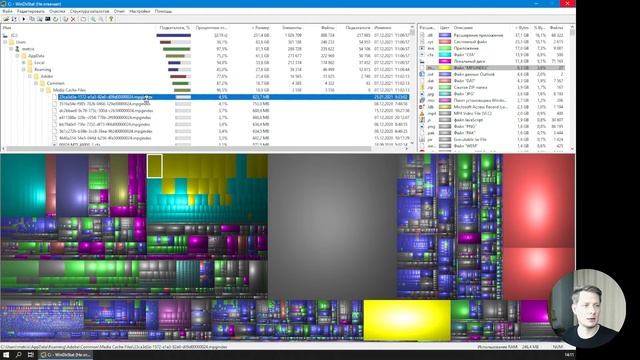Image resolution: width=640 pixels, height=360 pixels.
Task: Expand the Local folder node
Action: click(x=24, y=63)
